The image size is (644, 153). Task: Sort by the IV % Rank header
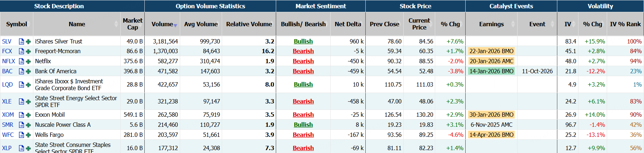[x=625, y=24]
